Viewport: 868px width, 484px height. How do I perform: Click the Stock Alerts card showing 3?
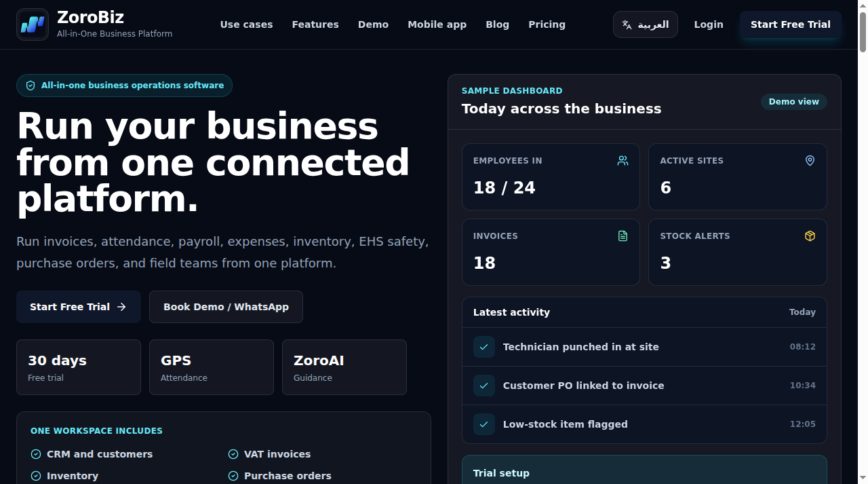tap(738, 252)
